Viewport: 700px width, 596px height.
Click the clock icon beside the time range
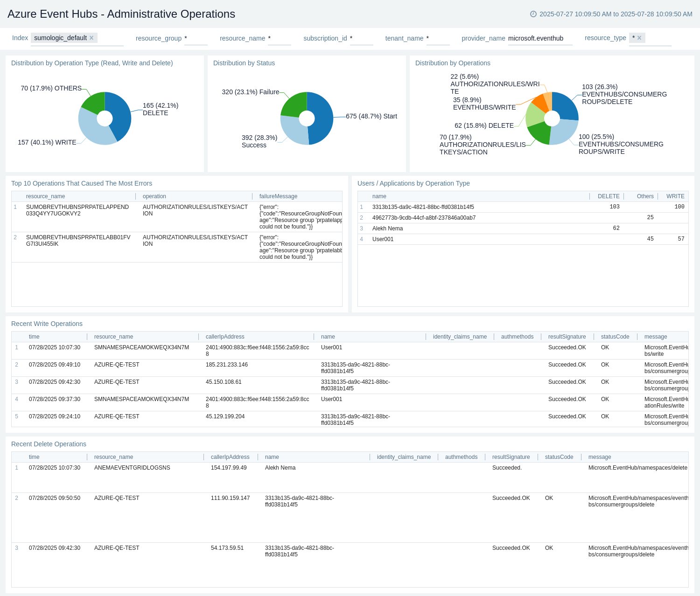click(x=533, y=14)
